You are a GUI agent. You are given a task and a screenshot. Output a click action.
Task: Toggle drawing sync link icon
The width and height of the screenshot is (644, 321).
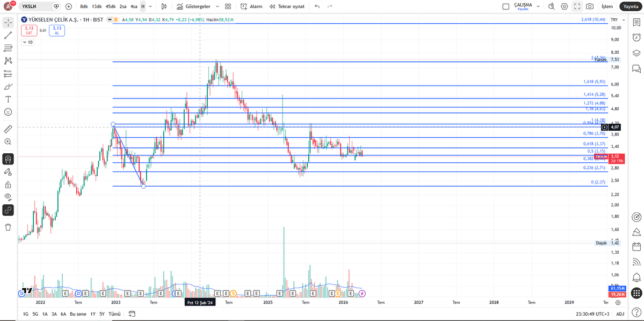8,210
